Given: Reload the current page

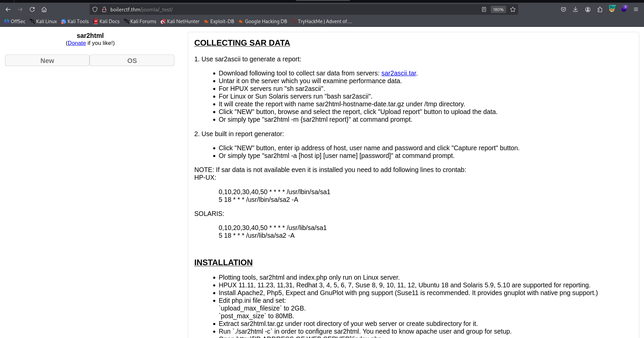Looking at the screenshot, I should [x=32, y=9].
